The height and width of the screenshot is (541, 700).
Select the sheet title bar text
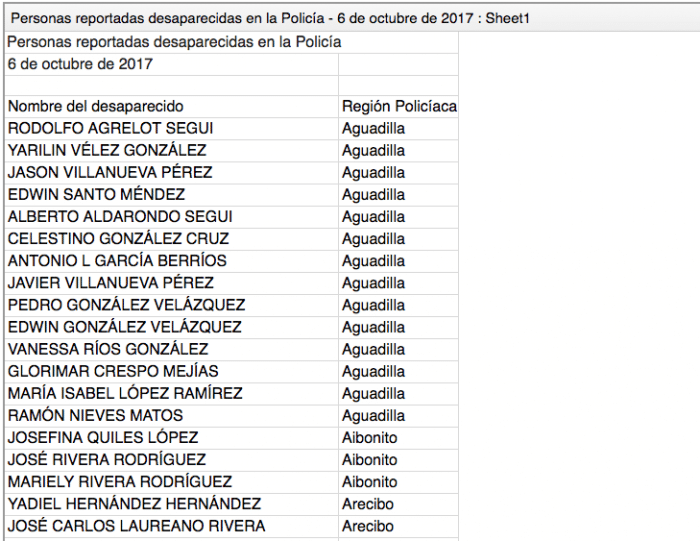pyautogui.click(x=270, y=18)
